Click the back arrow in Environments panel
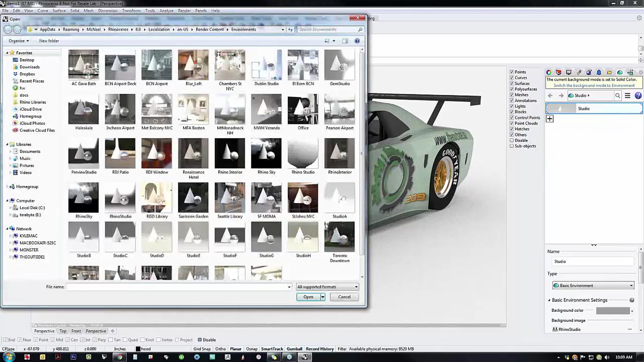The height and width of the screenshot is (362, 644). 550,95
